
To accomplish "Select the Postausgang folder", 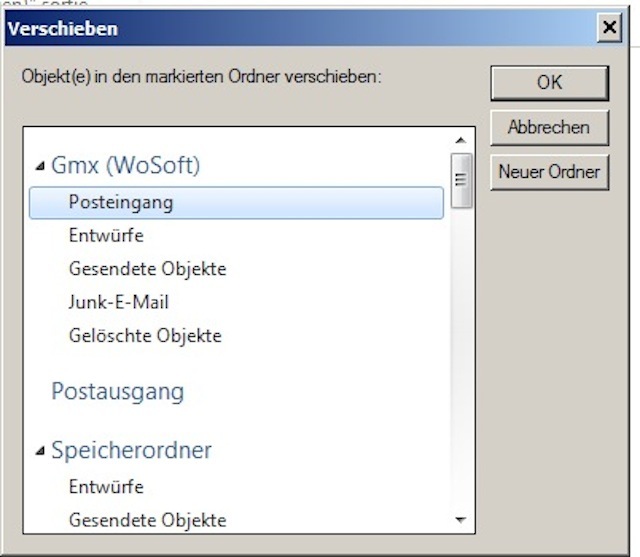I will (118, 392).
